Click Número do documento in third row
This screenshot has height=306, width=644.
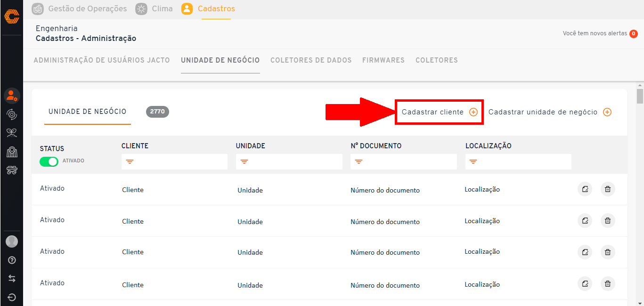coord(385,252)
